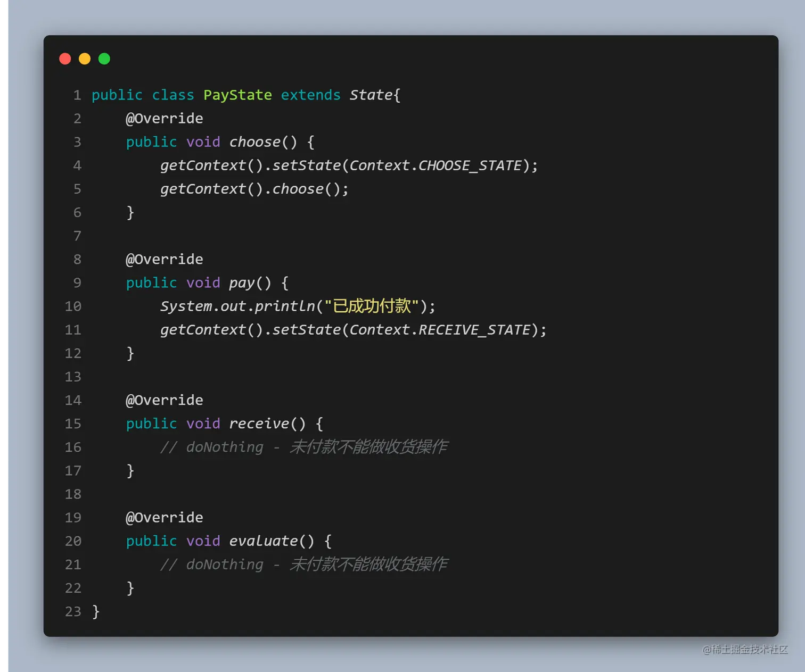
Task: Click the doNothing comment on line 21
Action: pyautogui.click(x=304, y=565)
